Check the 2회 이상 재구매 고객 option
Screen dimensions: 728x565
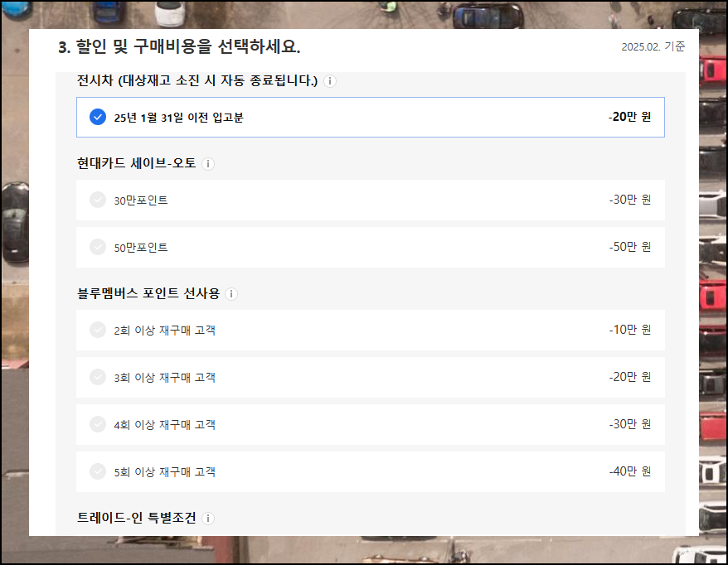(x=98, y=330)
